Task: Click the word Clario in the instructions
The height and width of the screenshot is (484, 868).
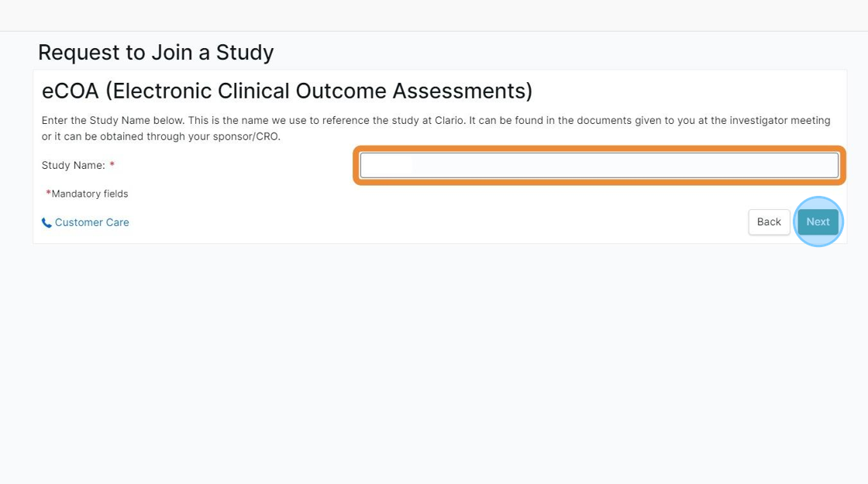Action: [449, 121]
